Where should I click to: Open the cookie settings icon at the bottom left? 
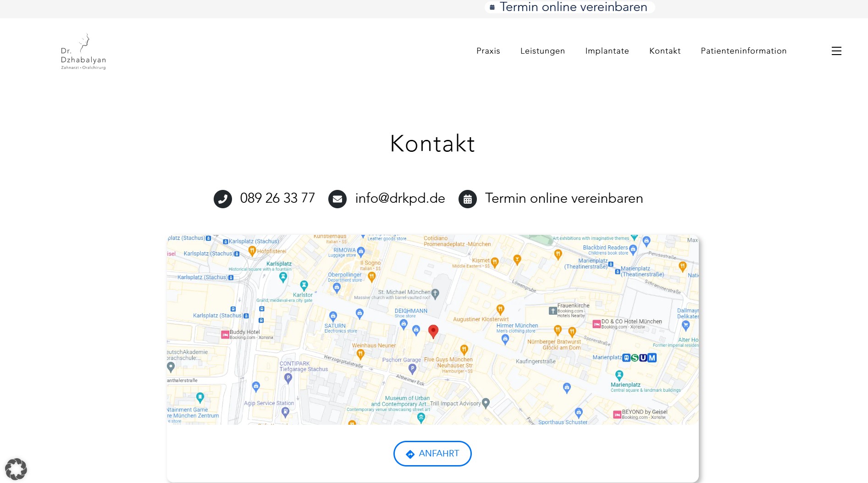[x=16, y=469]
